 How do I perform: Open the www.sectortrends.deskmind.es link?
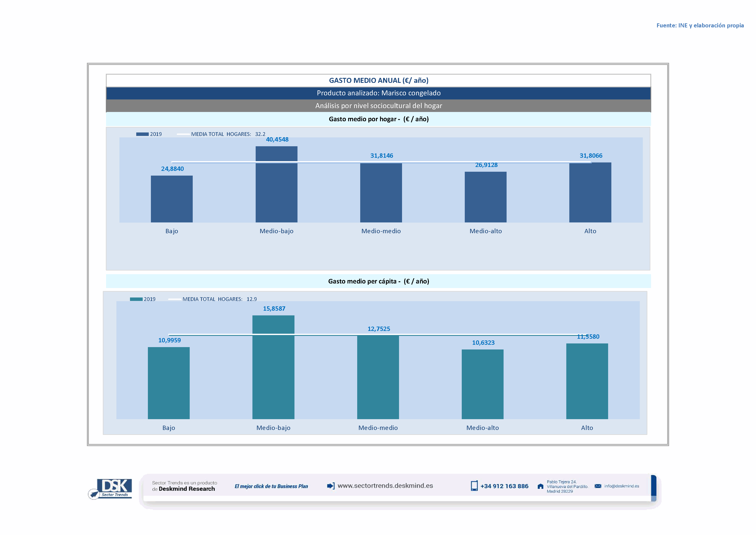click(385, 486)
